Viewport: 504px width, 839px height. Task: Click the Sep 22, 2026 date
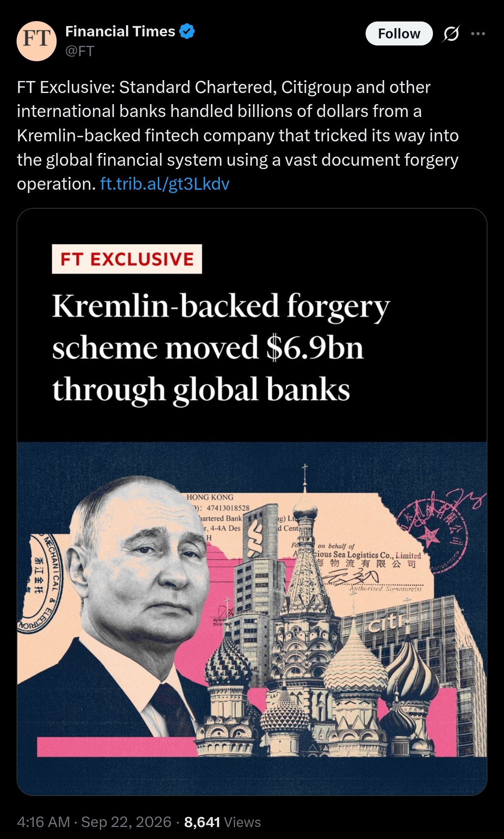(126, 822)
